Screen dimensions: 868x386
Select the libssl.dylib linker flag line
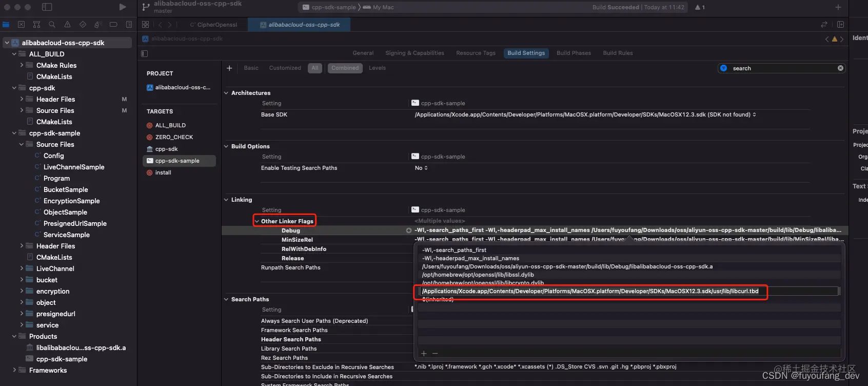click(478, 275)
